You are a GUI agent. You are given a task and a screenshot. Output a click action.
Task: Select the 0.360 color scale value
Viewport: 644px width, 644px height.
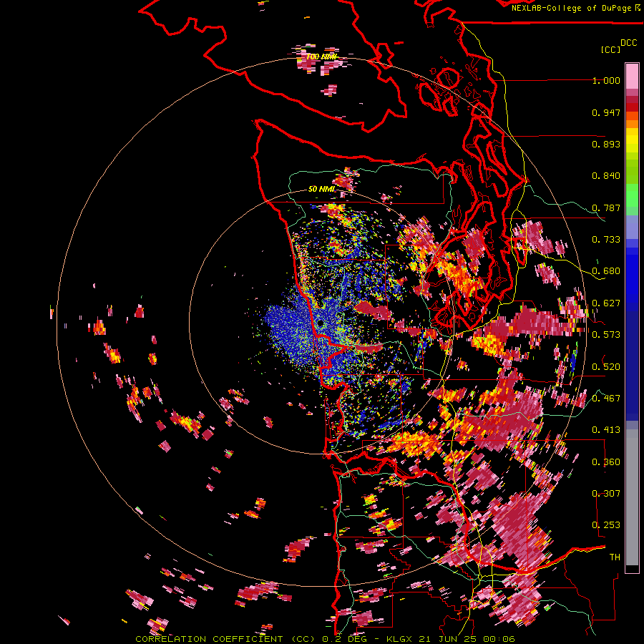pyautogui.click(x=606, y=462)
